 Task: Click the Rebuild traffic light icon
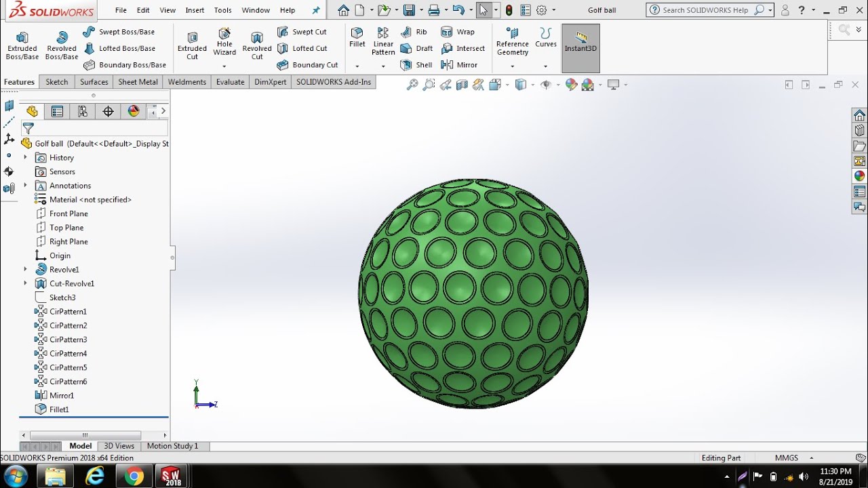pyautogui.click(x=509, y=10)
